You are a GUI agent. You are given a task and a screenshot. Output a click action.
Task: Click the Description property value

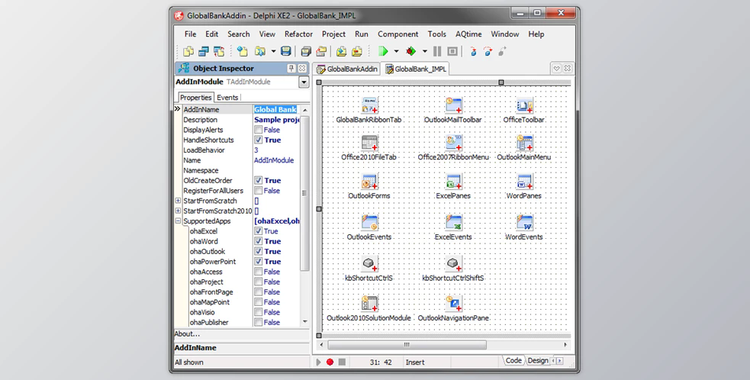(276, 120)
